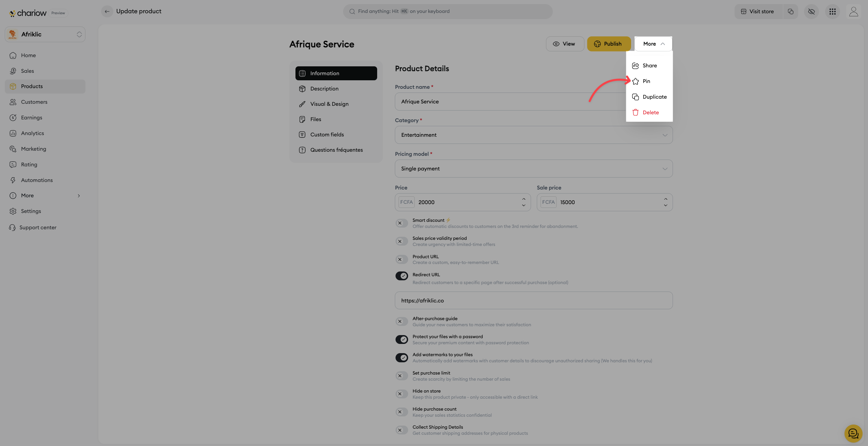Open the Category dropdown showing Entertainment

[x=533, y=135]
